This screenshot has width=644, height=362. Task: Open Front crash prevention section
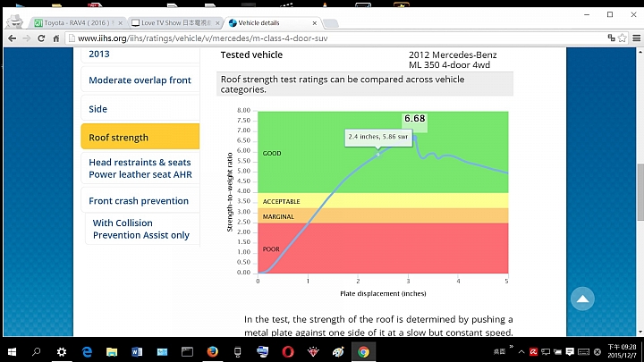click(x=139, y=201)
